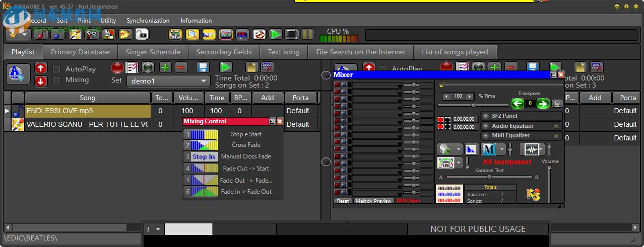
Task: Open the Synchronization menu
Action: [x=148, y=21]
